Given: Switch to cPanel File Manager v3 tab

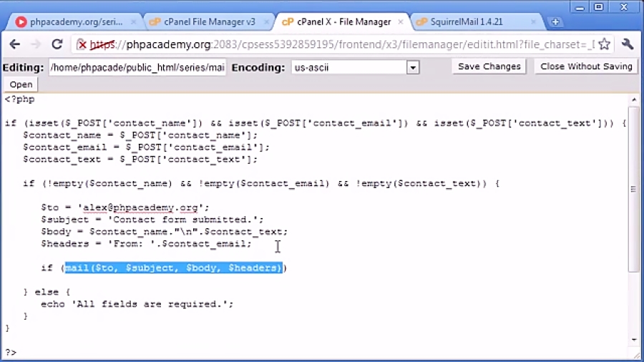Looking at the screenshot, I should (x=208, y=21).
